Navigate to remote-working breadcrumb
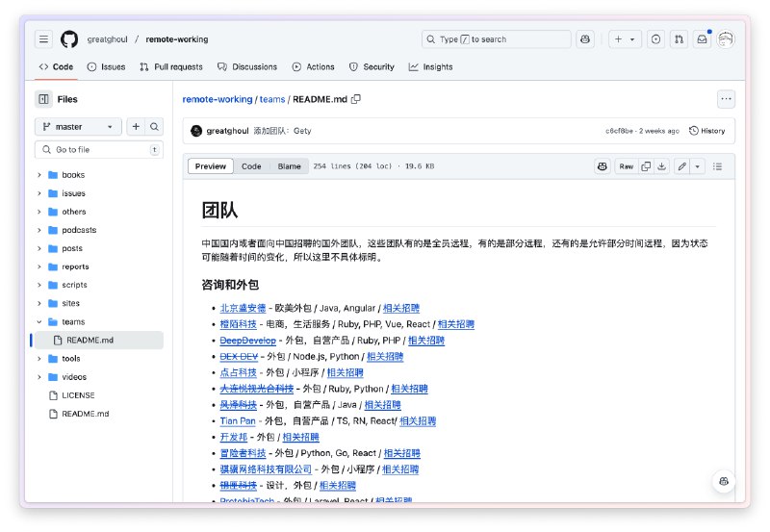 point(218,99)
